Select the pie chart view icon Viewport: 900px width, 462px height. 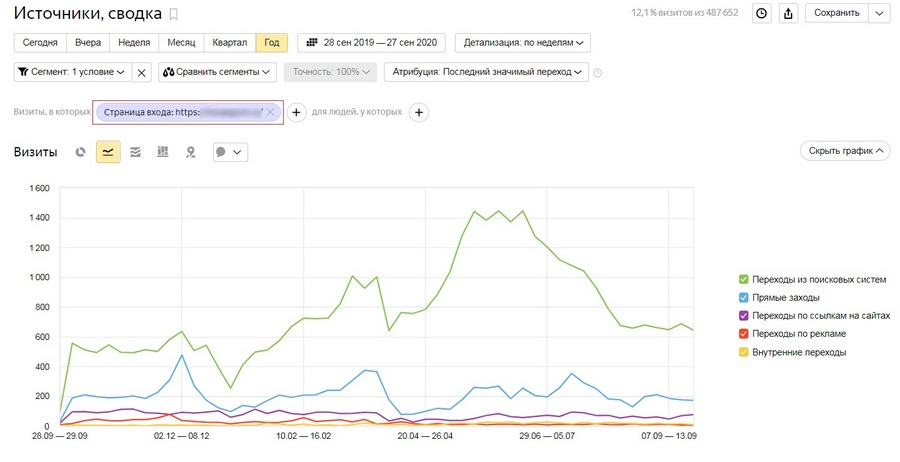[81, 152]
